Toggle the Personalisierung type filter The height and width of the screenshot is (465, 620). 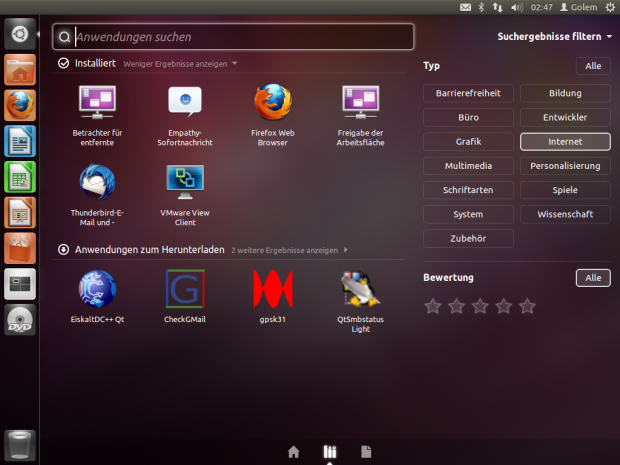point(565,166)
